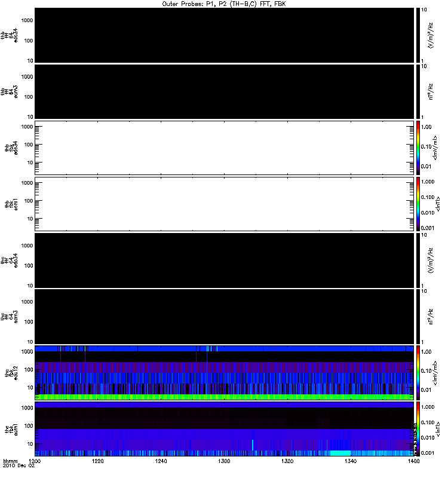Click the thc fbk edc12 colored spectrogram panel
Image resolution: width=448 pixels, height=478 pixels.
pos(224,373)
